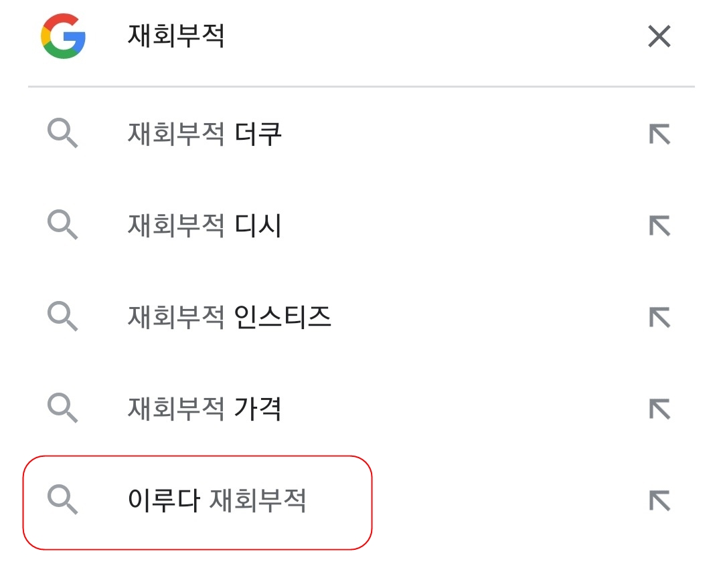Tap the Google logo icon
The height and width of the screenshot is (588, 723).
tap(63, 37)
